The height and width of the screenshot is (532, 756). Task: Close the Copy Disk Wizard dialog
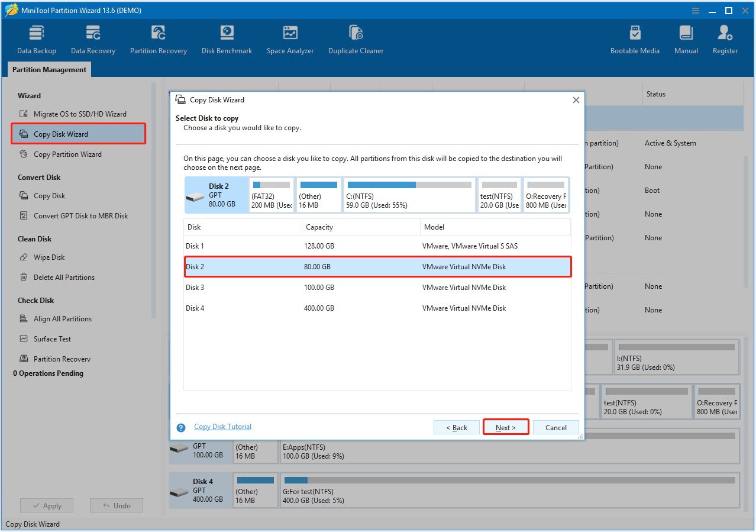(x=576, y=100)
